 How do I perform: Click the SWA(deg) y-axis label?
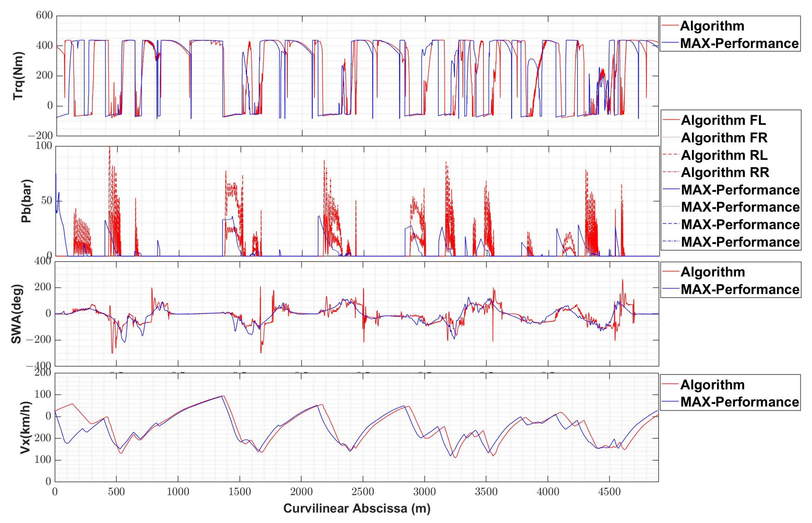[17, 314]
